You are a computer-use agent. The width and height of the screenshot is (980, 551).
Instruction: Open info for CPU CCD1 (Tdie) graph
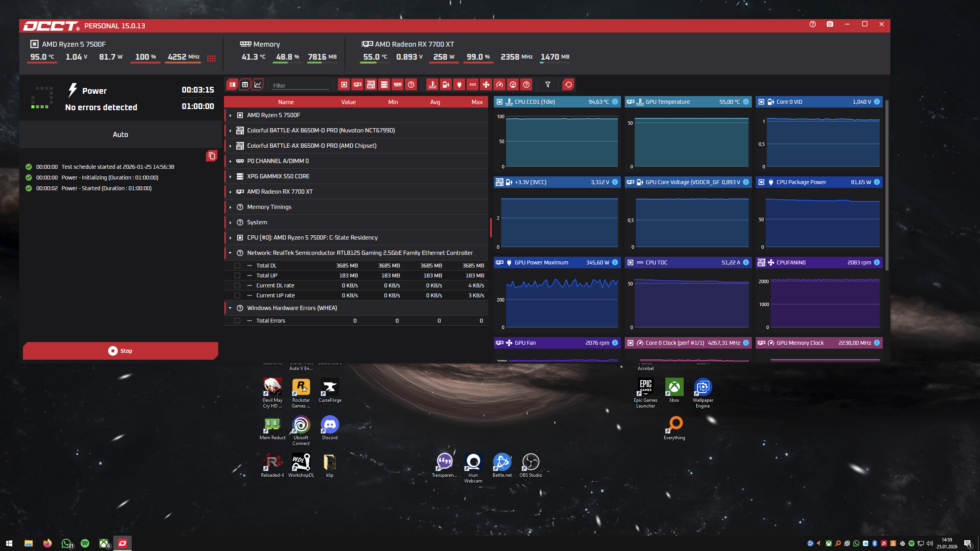click(615, 102)
